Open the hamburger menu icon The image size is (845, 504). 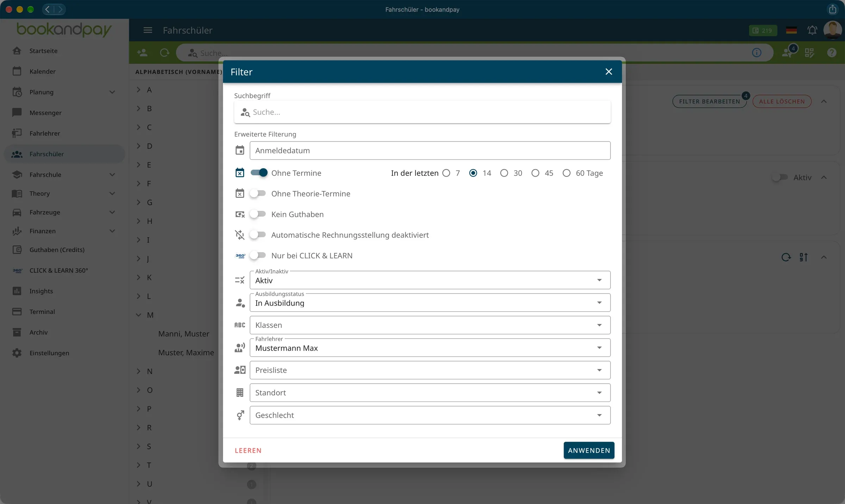click(148, 30)
